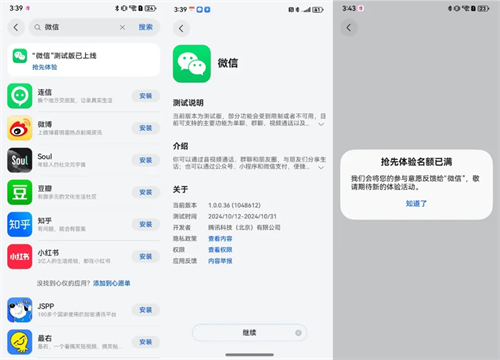The image size is (500, 360).
Task: Install the 知乎 app
Action: pyautogui.click(x=146, y=224)
